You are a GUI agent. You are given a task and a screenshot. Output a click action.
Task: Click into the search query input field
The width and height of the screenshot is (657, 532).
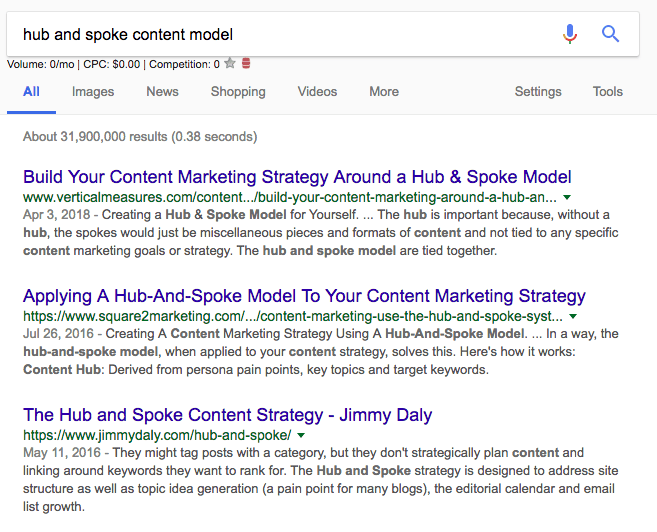click(280, 34)
